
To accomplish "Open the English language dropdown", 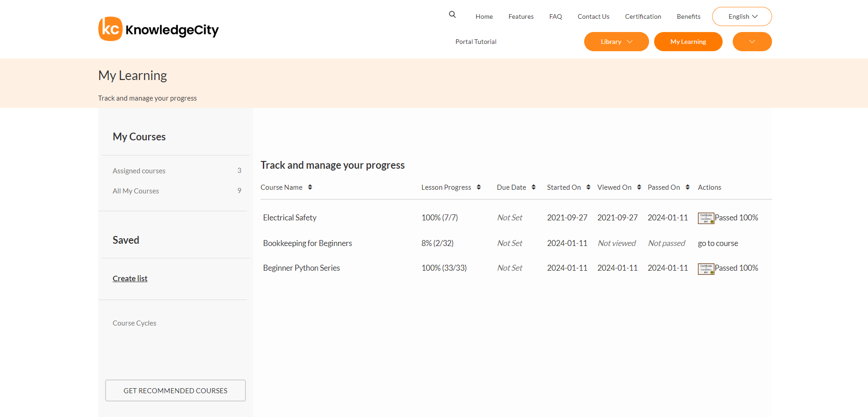I will click(x=741, y=16).
